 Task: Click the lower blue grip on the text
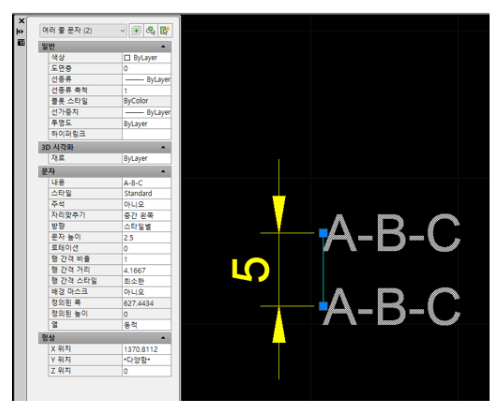(323, 306)
